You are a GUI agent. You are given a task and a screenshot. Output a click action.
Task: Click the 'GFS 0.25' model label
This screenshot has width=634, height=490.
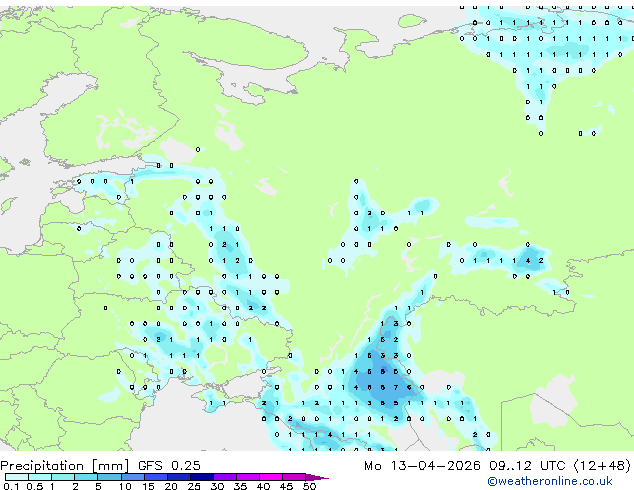point(169,465)
